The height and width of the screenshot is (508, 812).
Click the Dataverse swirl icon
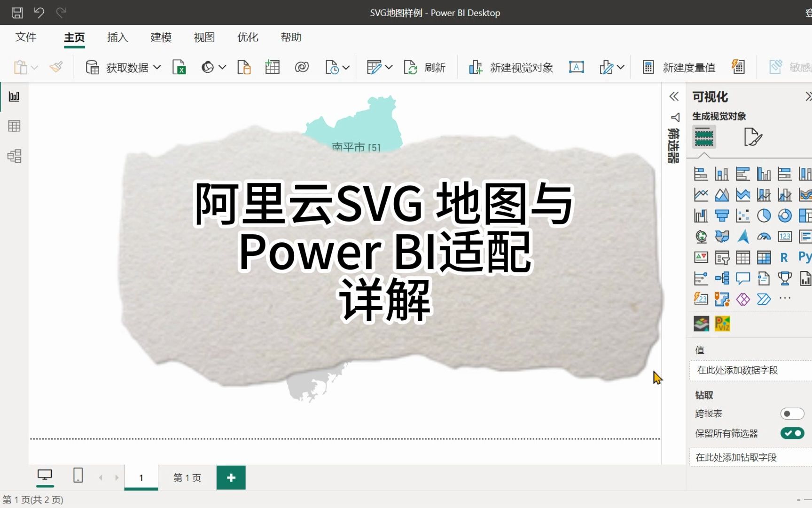point(302,68)
